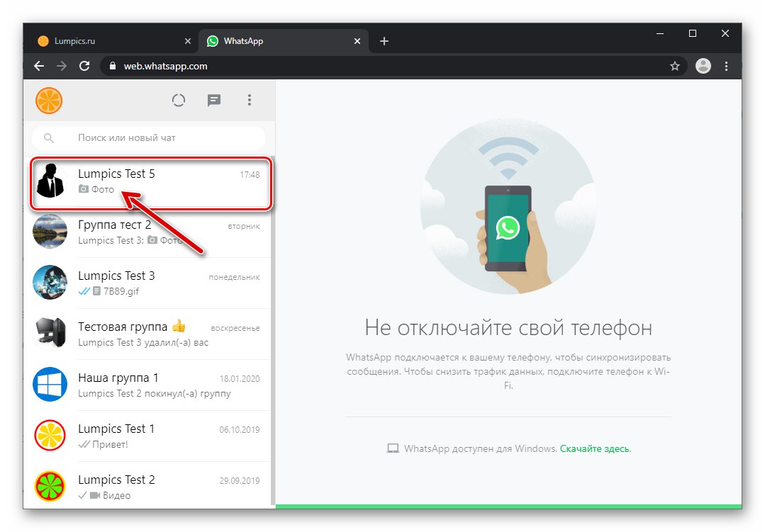Click the reload page button
This screenshot has height=532, width=765.
tap(84, 65)
